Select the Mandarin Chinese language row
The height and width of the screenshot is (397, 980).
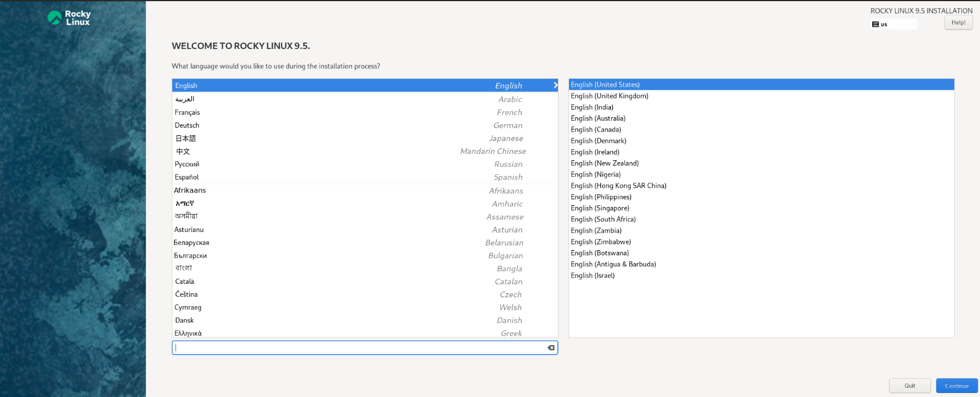tap(365, 151)
